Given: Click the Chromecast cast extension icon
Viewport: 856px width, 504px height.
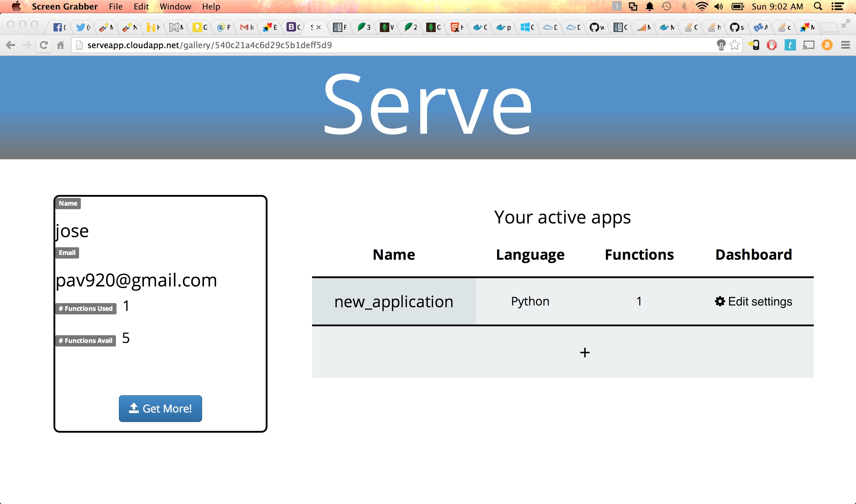Looking at the screenshot, I should click(x=808, y=45).
